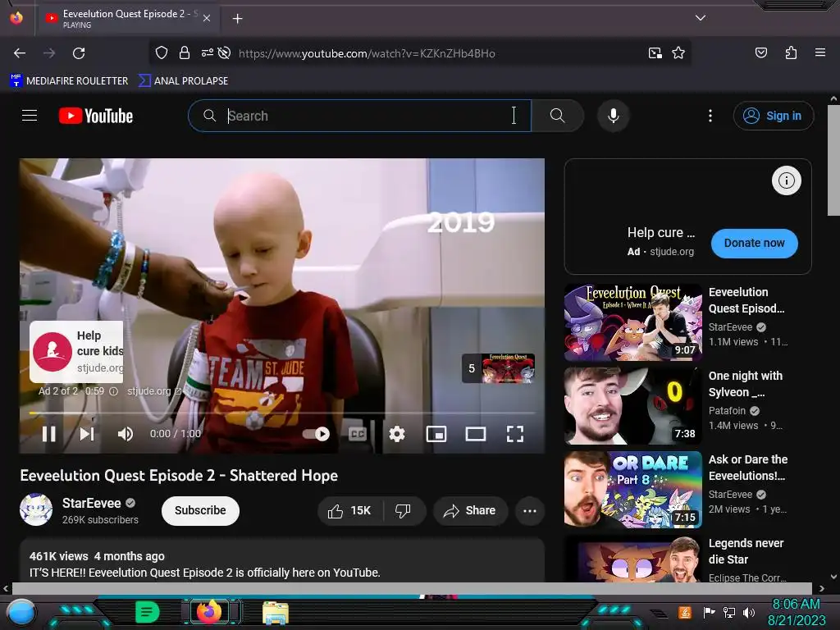Click the Help cure kids ad card overlay
Viewport: 840px width, 630px height.
click(76, 351)
